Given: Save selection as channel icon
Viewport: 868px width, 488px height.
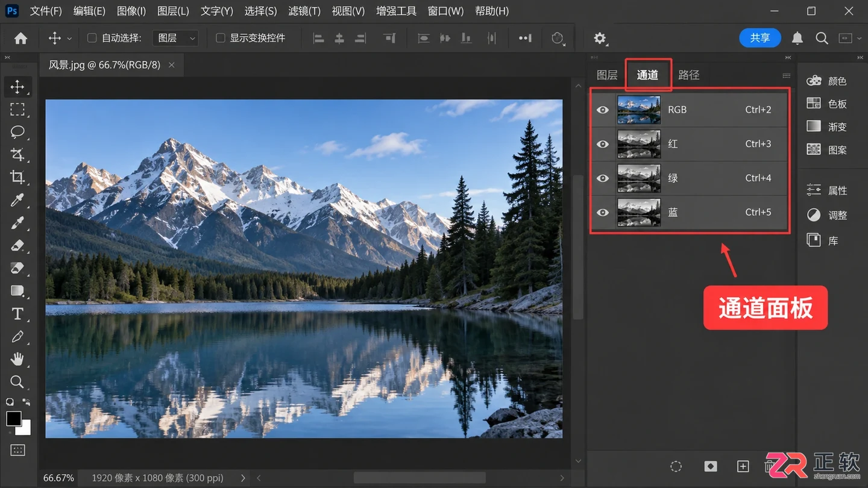Looking at the screenshot, I should (x=711, y=466).
